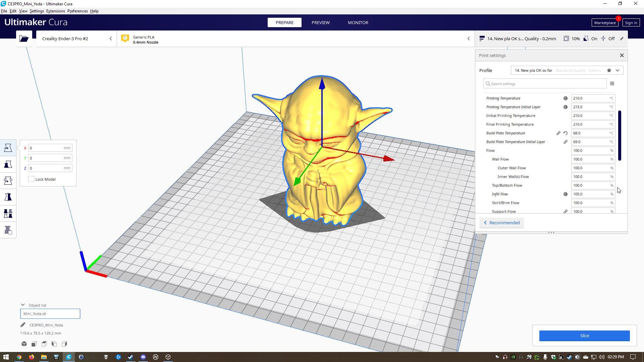Toggle the Lock Model checkbox
This screenshot has width=644, height=362.
pos(31,179)
